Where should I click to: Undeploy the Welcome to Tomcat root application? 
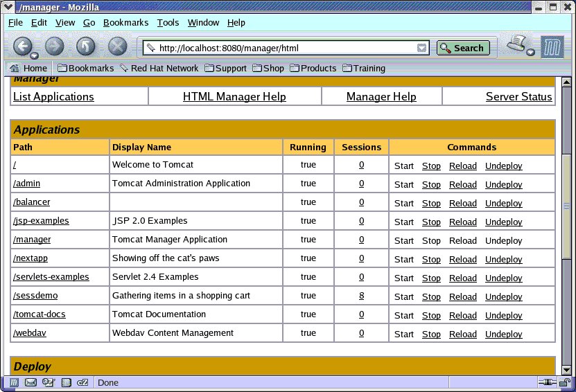tap(504, 166)
